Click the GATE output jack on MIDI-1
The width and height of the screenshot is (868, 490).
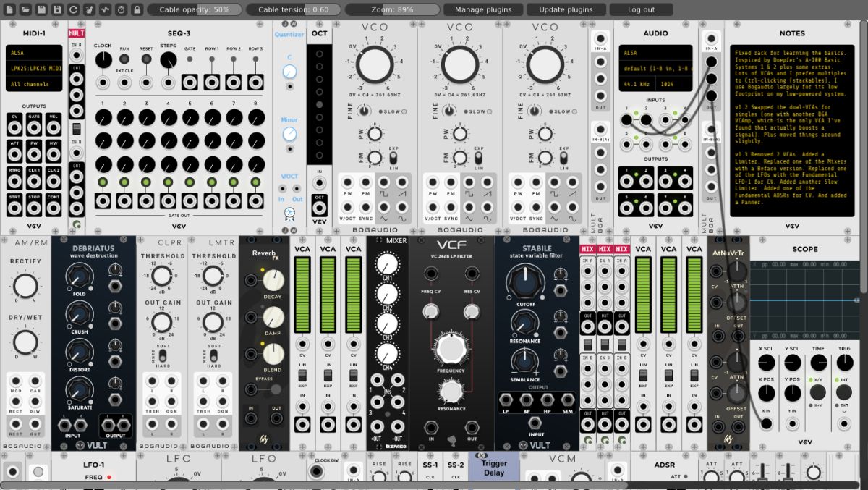tap(34, 127)
